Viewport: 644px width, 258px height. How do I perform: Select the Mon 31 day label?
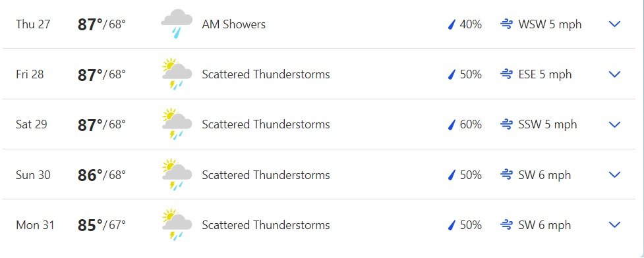(x=35, y=225)
